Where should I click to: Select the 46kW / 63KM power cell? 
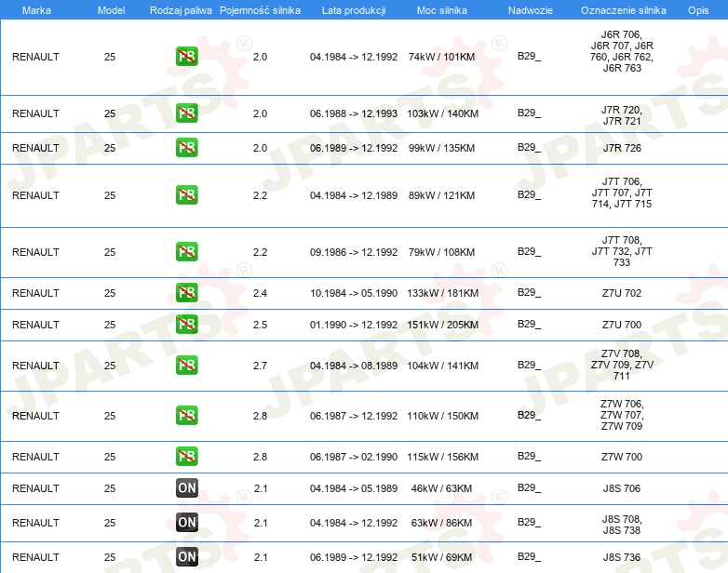441,488
